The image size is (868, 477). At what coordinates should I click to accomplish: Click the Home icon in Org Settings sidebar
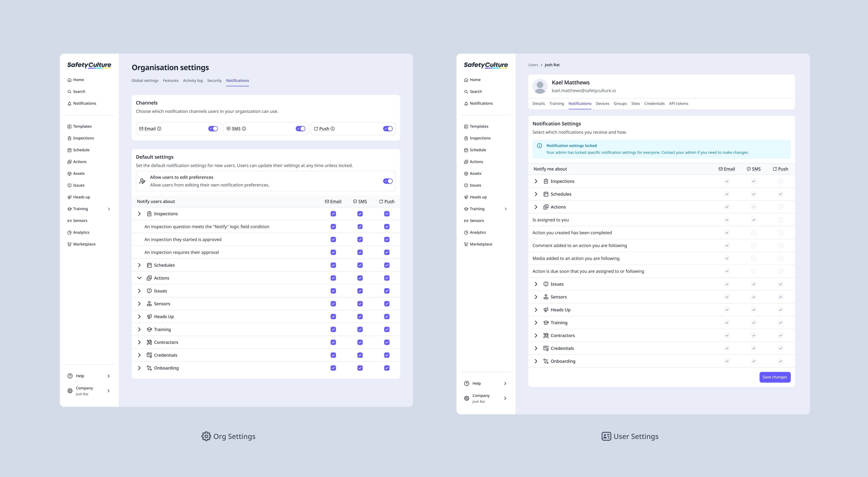coord(69,80)
